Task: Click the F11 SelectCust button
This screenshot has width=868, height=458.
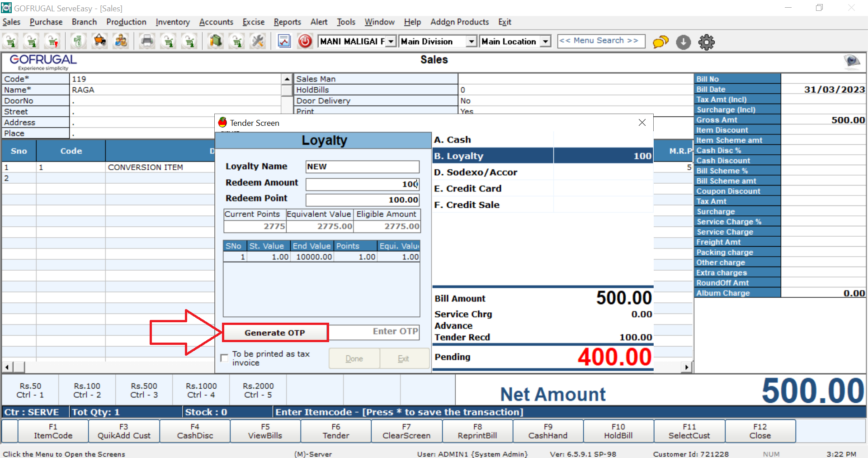Action: pyautogui.click(x=689, y=431)
